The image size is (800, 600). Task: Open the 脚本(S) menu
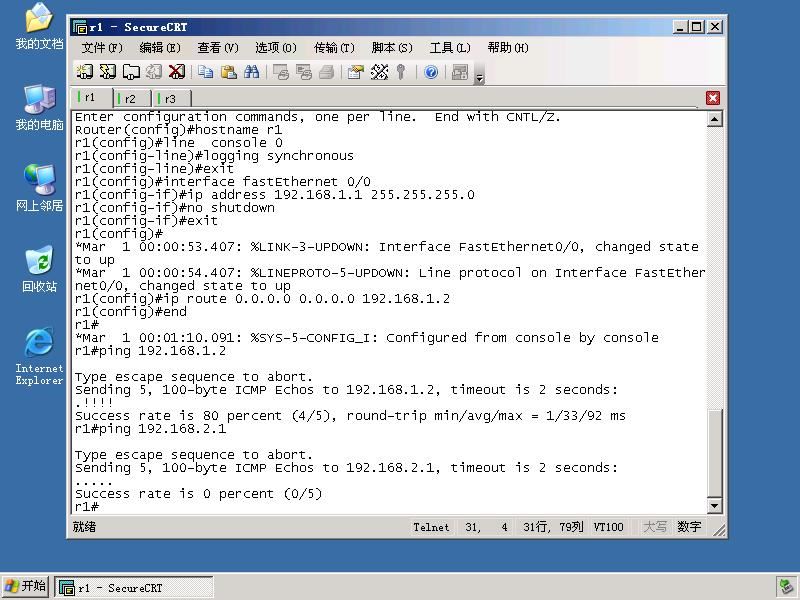[392, 48]
